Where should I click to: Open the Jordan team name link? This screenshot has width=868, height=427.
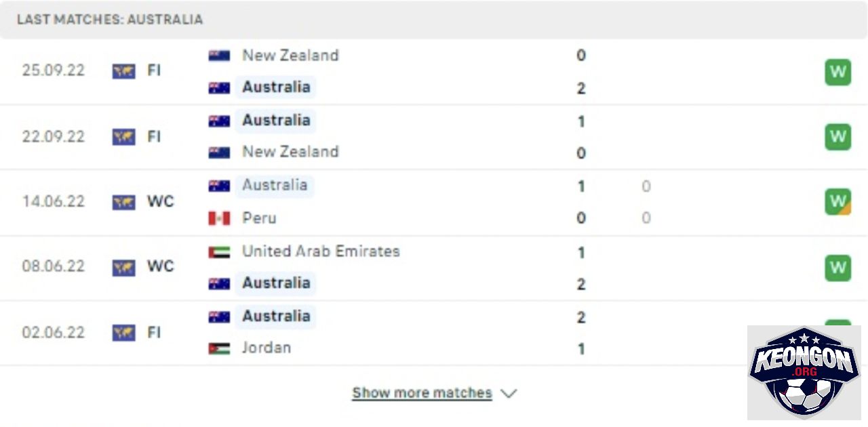coord(267,348)
